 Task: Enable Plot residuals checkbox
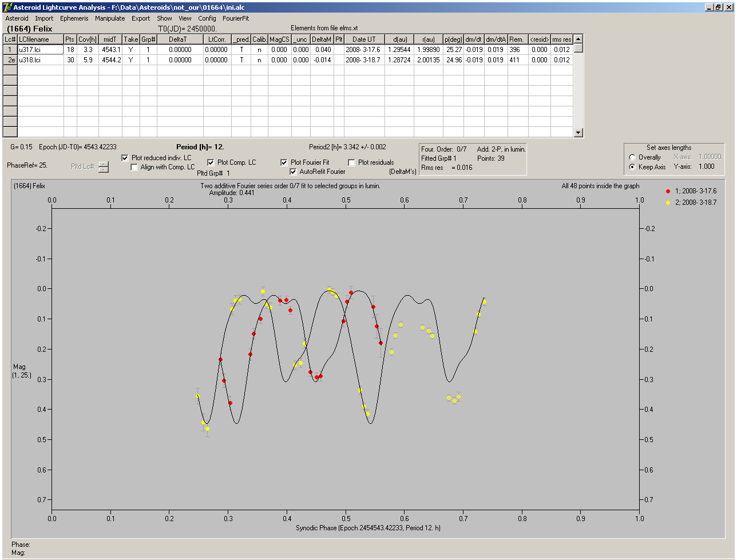pos(351,162)
